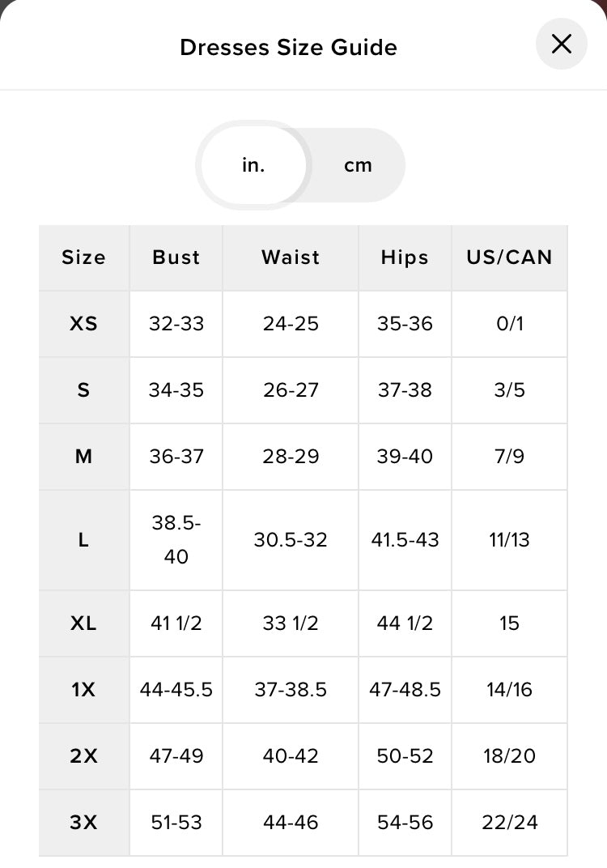This screenshot has height=868, width=607.
Task: Select the 22/24 US/CAN size cell
Action: coord(509,823)
